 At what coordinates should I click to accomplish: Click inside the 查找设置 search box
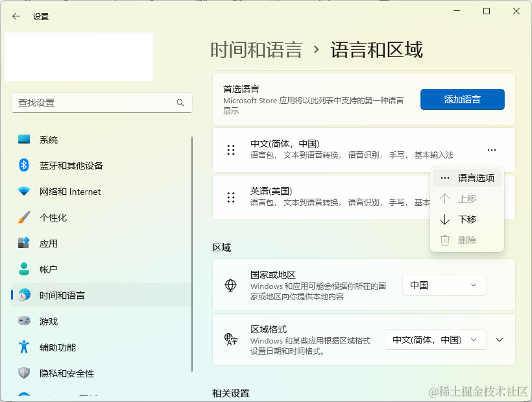pos(101,103)
